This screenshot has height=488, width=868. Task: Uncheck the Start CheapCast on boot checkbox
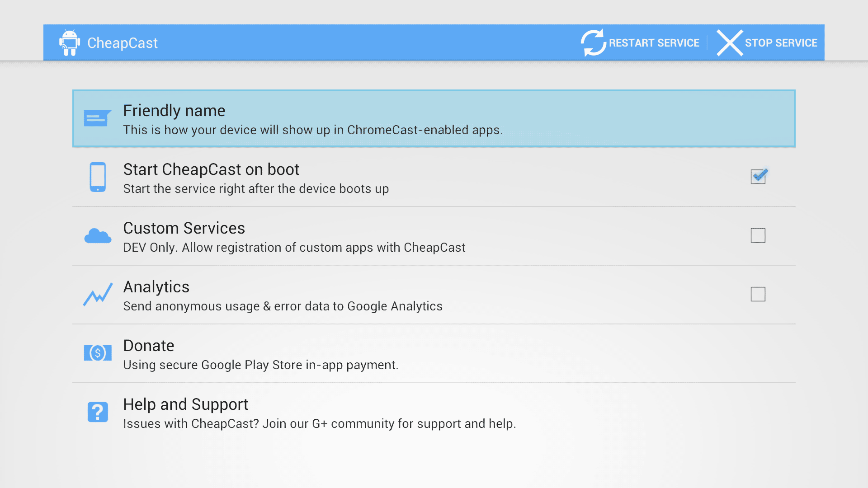[x=758, y=177]
